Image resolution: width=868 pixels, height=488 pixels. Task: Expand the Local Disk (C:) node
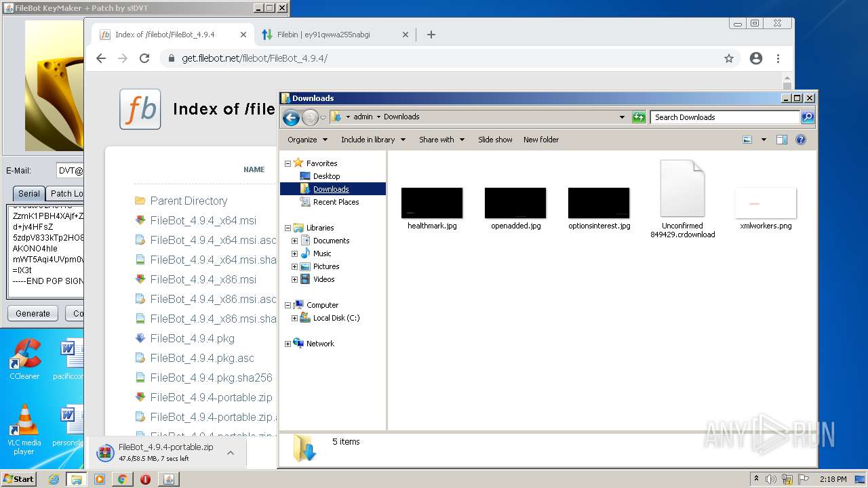pyautogui.click(x=294, y=318)
